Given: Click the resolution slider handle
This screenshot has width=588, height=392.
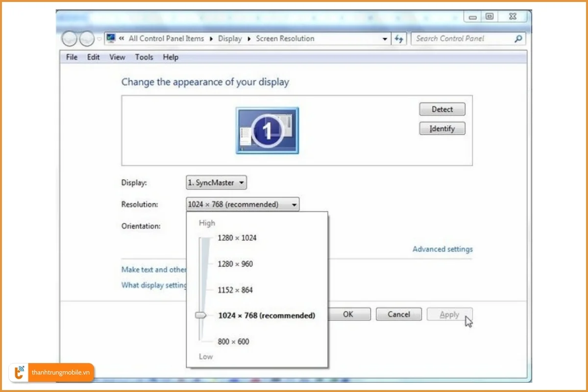Looking at the screenshot, I should pos(201,316).
